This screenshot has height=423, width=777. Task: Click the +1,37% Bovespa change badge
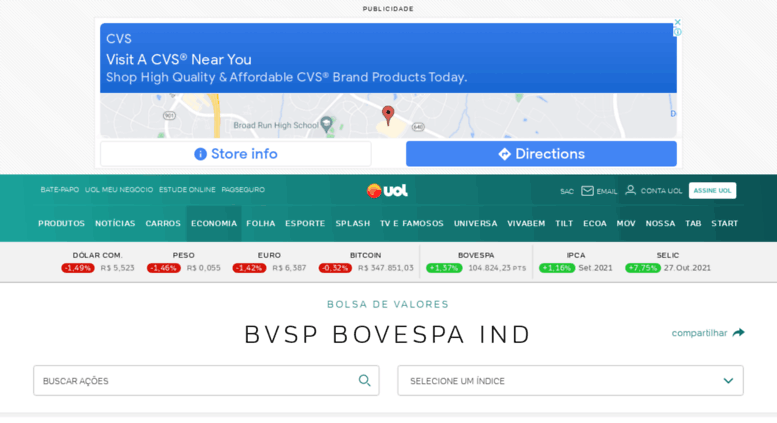pyautogui.click(x=444, y=268)
